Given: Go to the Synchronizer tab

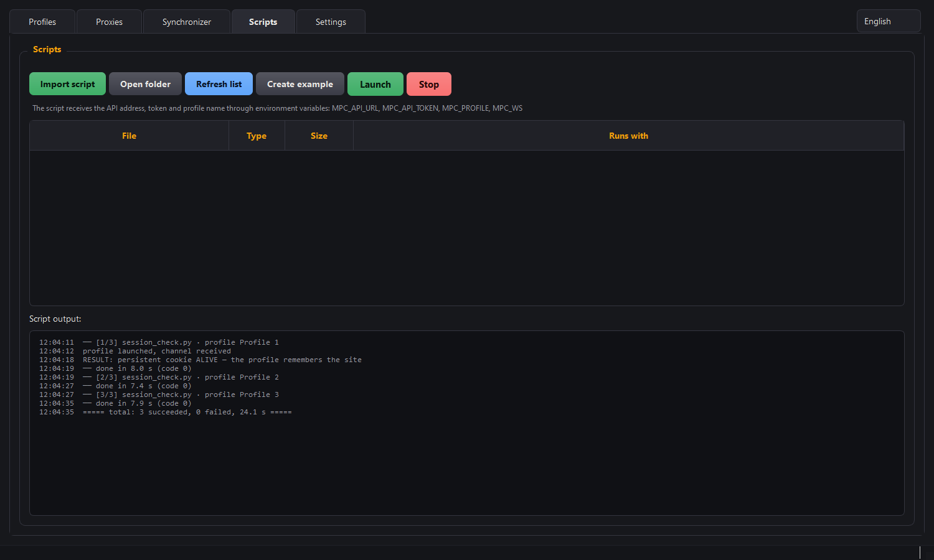Looking at the screenshot, I should point(187,22).
